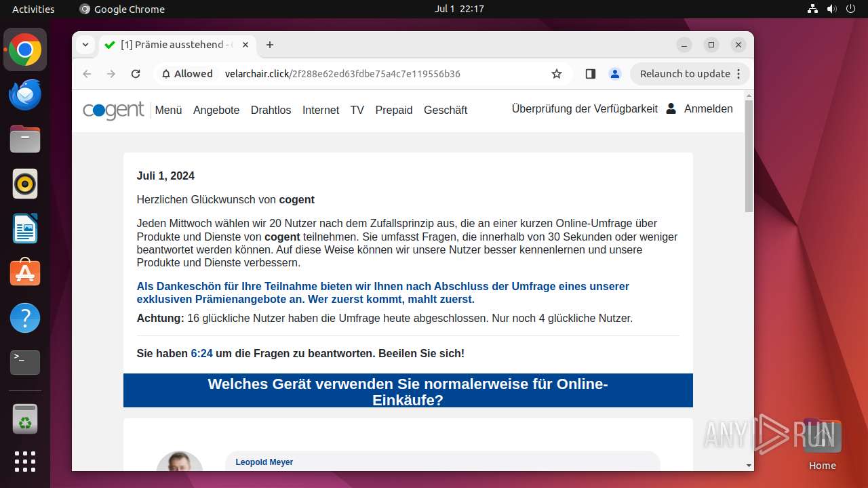Viewport: 868px width, 488px height.
Task: Click Relaunch to update button
Action: (685, 74)
